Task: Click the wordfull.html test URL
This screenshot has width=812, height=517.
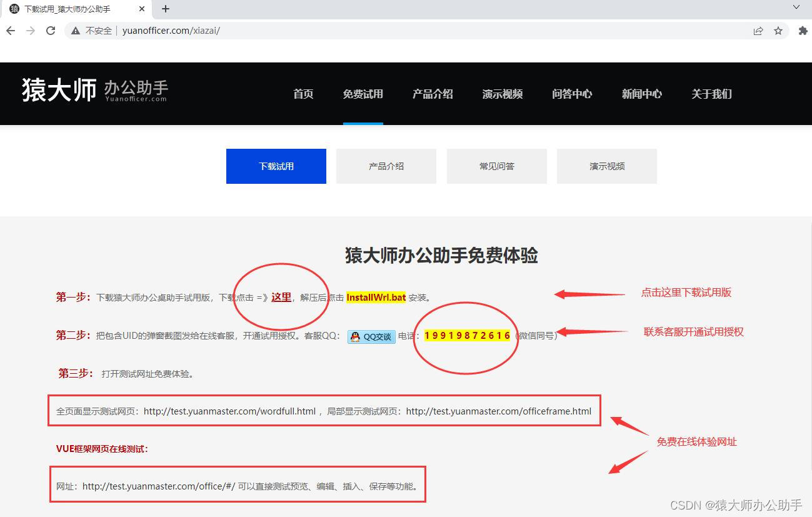Action: [229, 411]
